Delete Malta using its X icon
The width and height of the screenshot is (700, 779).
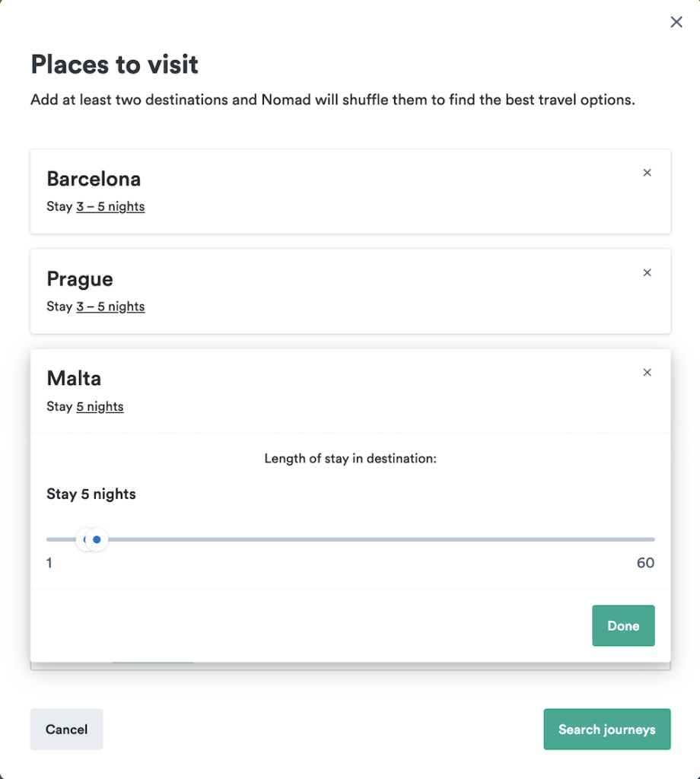point(647,372)
